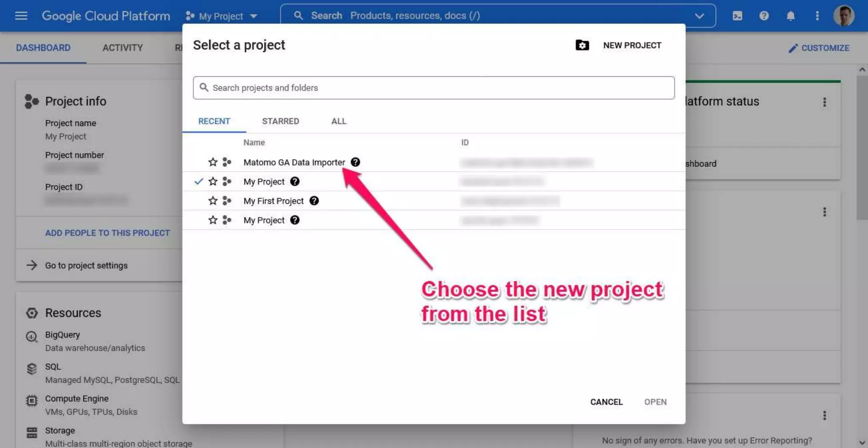Expand the search bar chevron
The width and height of the screenshot is (868, 448).
pyautogui.click(x=699, y=16)
